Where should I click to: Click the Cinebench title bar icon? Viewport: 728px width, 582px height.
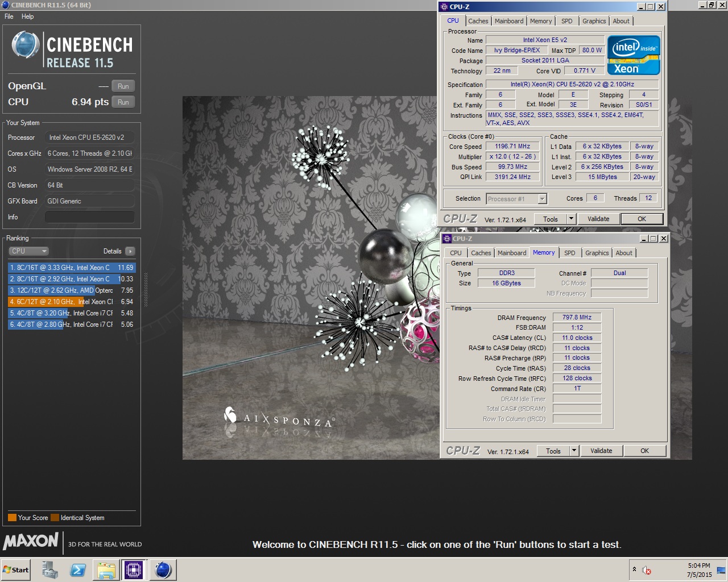[6, 5]
